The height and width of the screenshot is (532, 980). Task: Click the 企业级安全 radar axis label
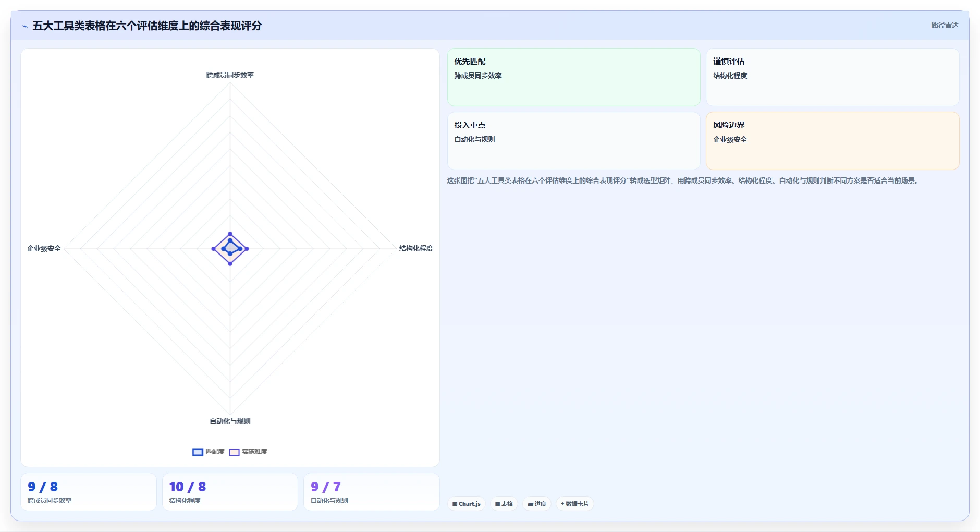pos(44,248)
